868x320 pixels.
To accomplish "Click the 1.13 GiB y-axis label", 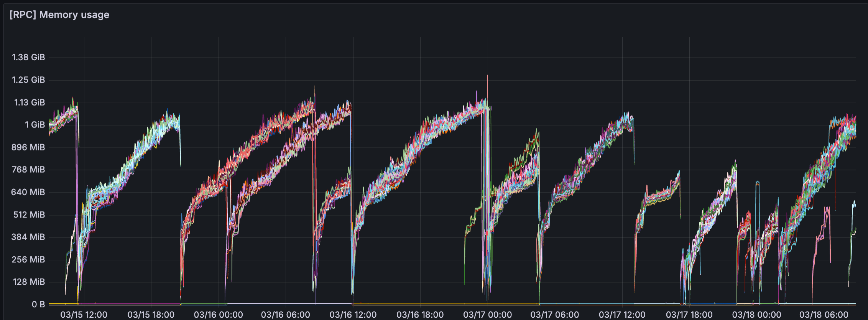I will point(30,102).
